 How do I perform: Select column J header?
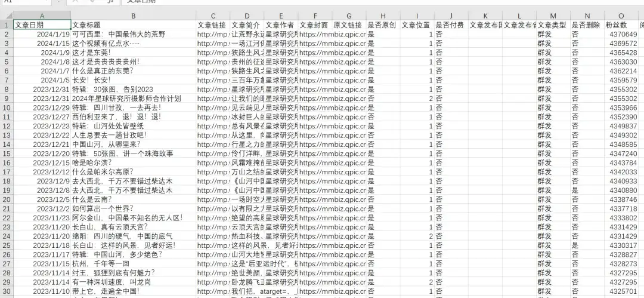click(x=451, y=16)
